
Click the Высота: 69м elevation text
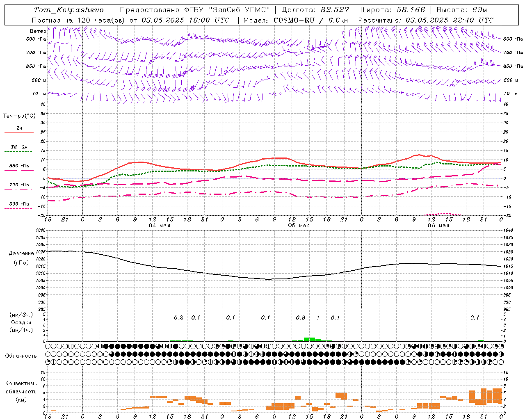coord(461,10)
